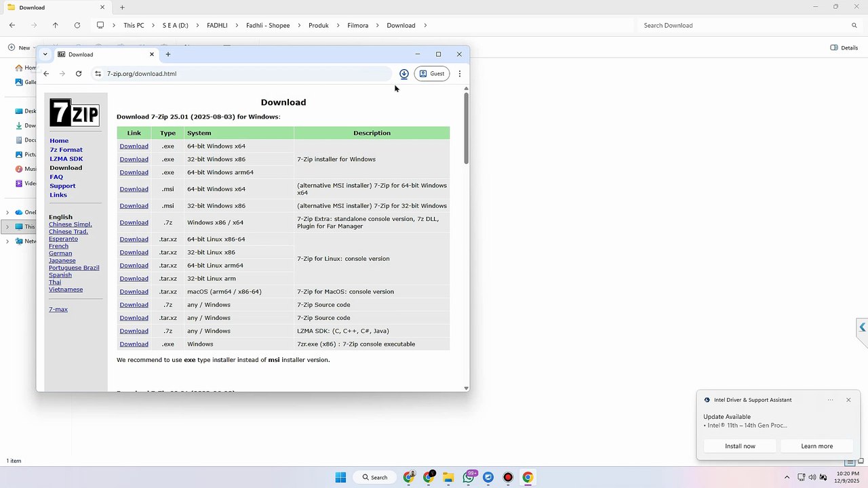Click the web page vertical scrollbar
Screen dimensions: 868x488
(466, 127)
